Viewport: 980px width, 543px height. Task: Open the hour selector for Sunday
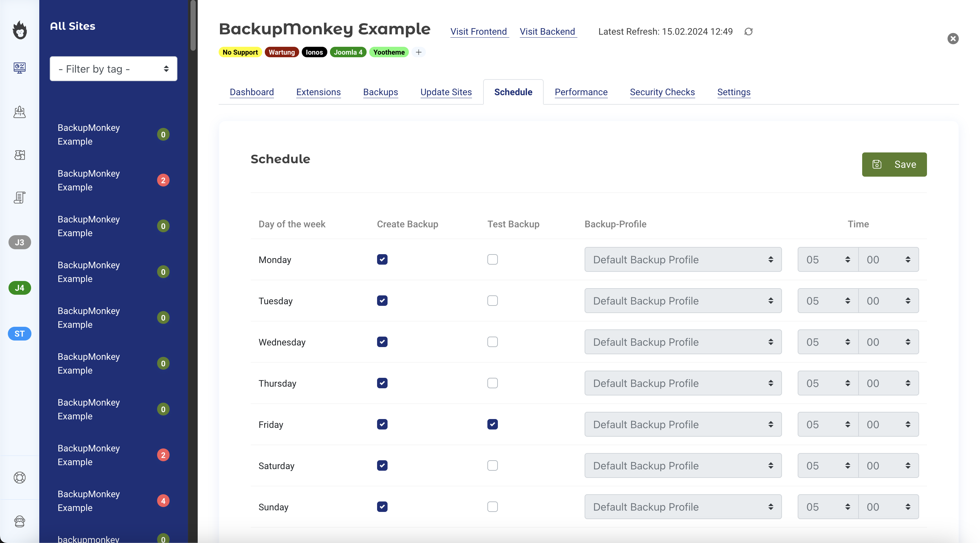point(828,507)
